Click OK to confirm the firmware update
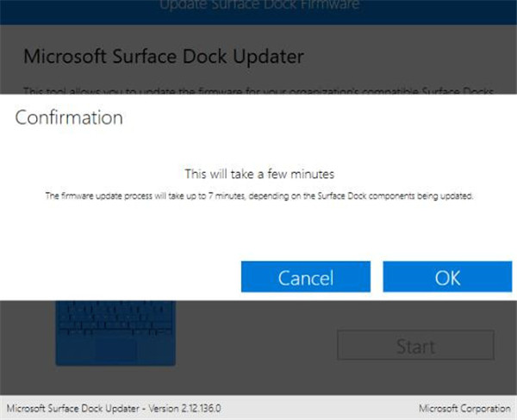 coord(447,277)
